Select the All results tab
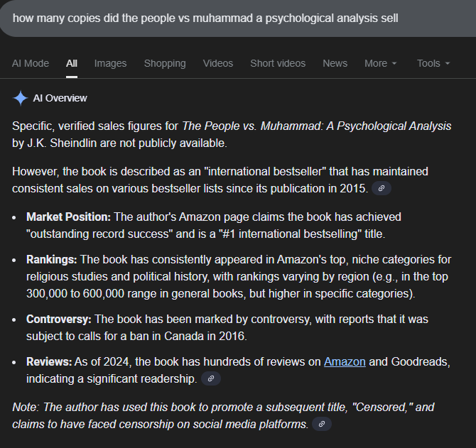 tap(72, 63)
